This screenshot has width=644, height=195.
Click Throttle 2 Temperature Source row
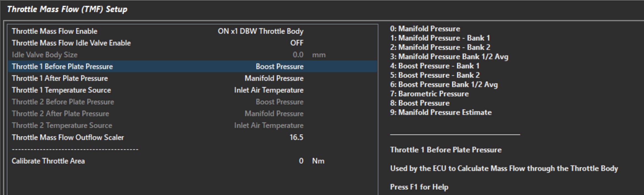[x=62, y=126]
